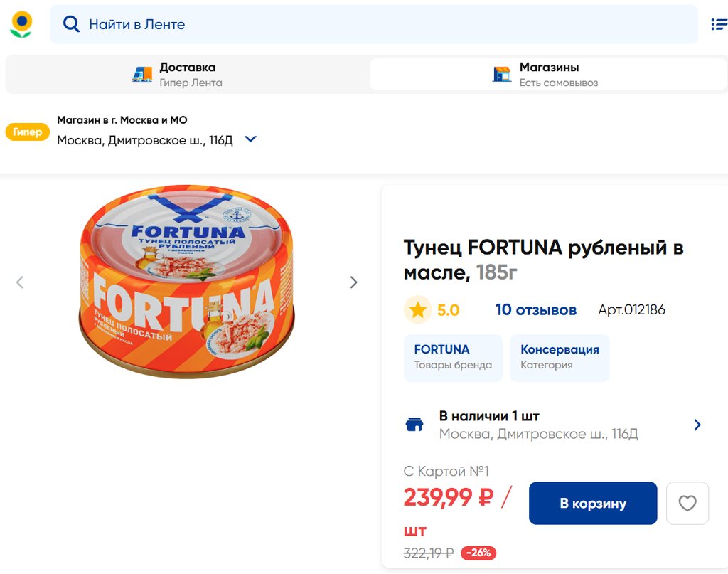Click the Найти в Ленте search field
Screen dimensions: 728x574
[384, 24]
